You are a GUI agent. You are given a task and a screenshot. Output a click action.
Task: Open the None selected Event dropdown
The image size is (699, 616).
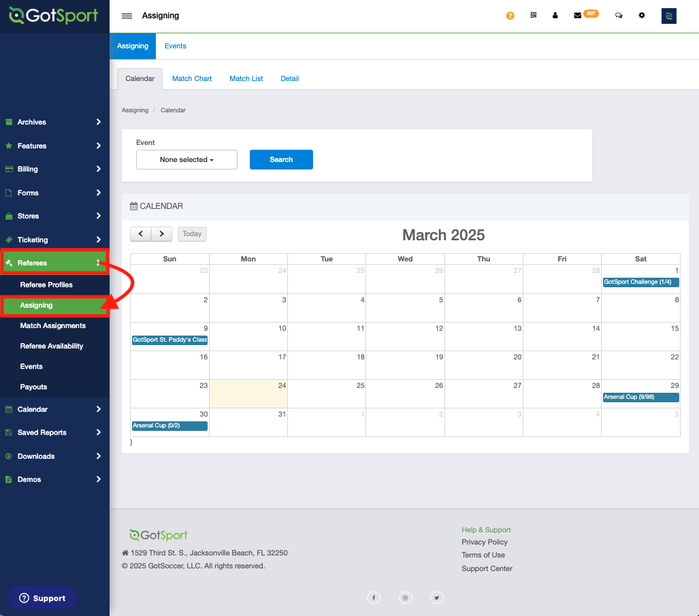pyautogui.click(x=186, y=159)
